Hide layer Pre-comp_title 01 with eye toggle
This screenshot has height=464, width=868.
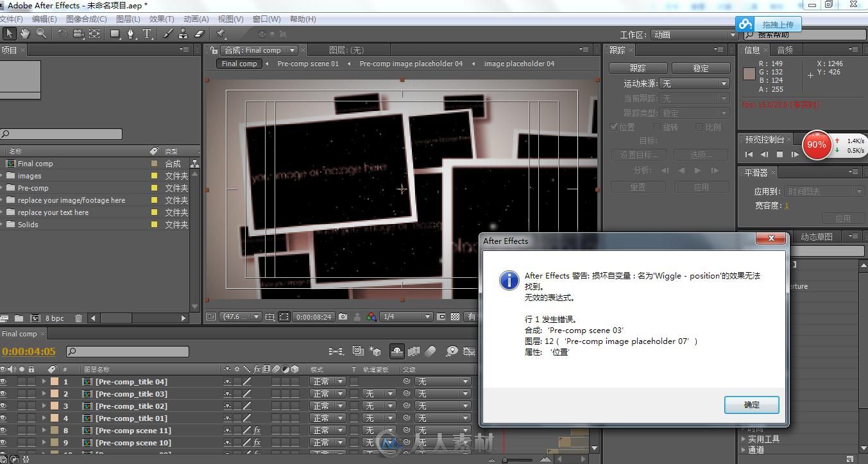[x=4, y=418]
